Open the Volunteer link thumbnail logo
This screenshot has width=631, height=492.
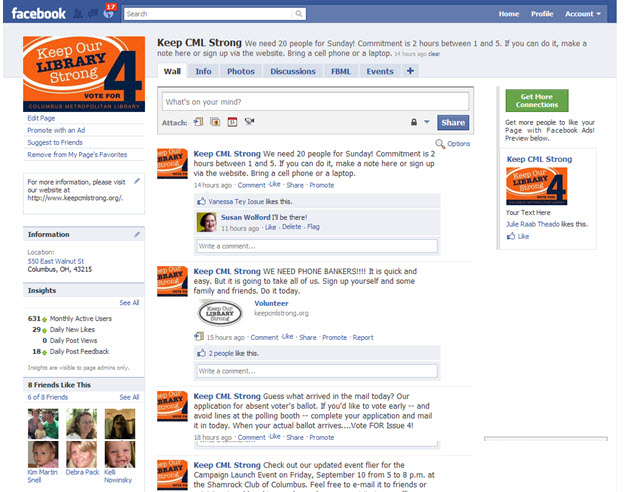tap(220, 313)
